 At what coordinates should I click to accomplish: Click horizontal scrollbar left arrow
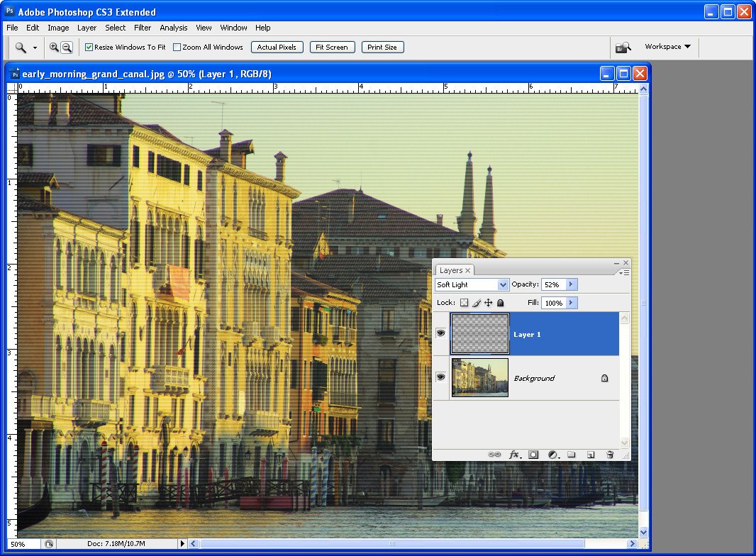click(x=194, y=543)
